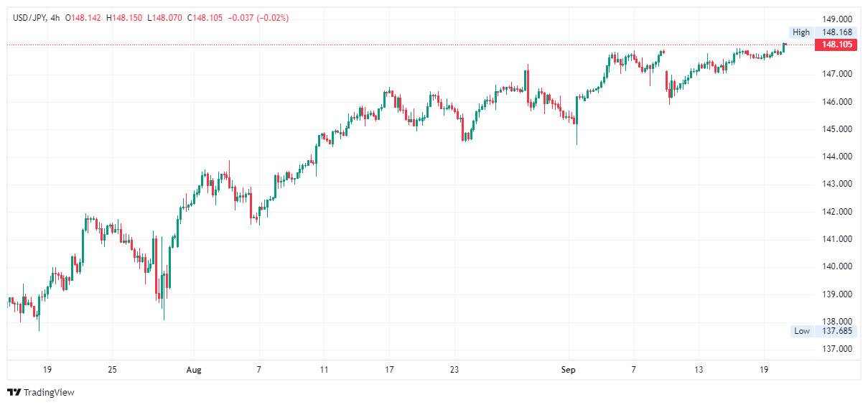Click the open value O148.142 in legend
This screenshot has height=405, width=868.
[x=84, y=18]
